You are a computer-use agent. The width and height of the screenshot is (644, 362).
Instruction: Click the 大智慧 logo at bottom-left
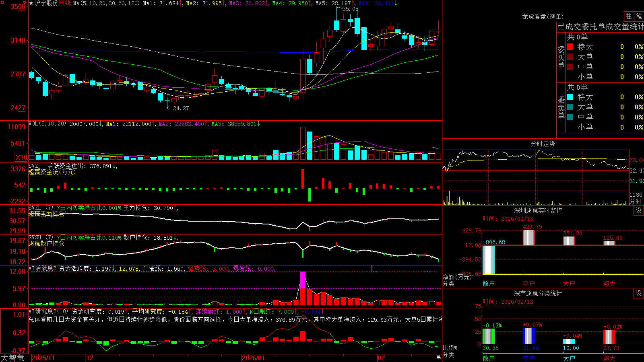12,358
